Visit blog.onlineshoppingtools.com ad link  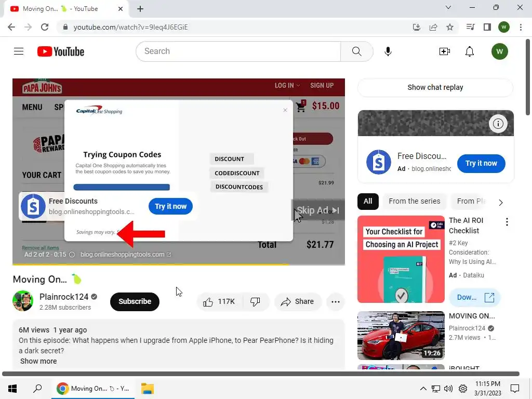click(x=126, y=255)
